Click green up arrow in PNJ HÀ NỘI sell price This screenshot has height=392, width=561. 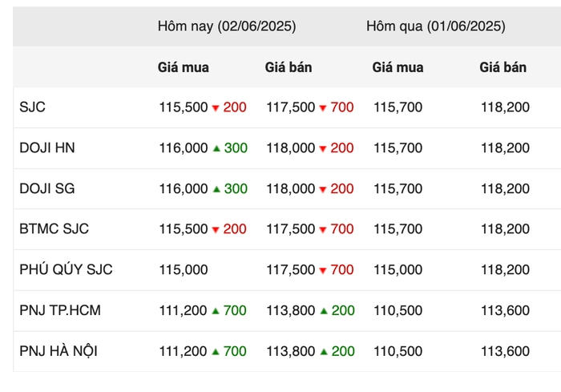point(324,351)
